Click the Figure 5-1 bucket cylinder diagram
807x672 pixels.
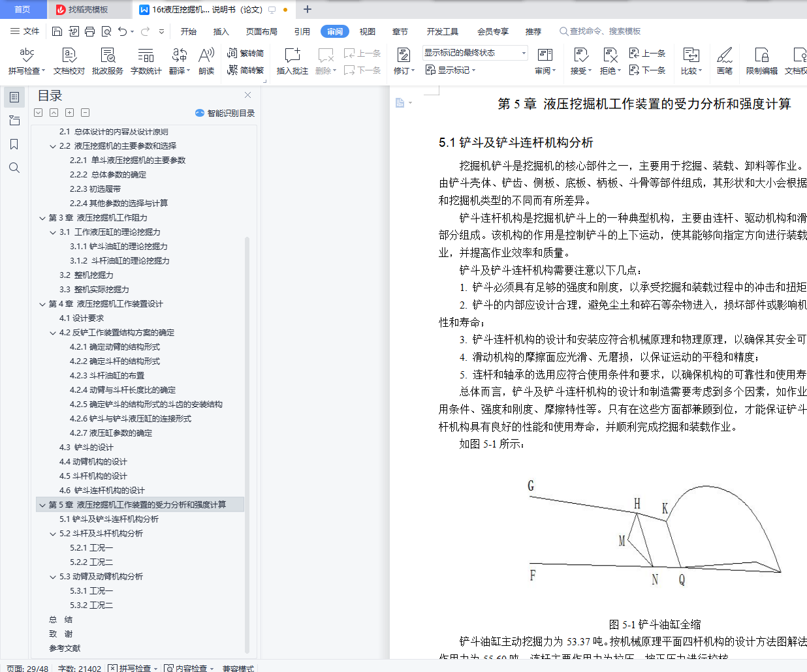655,534
